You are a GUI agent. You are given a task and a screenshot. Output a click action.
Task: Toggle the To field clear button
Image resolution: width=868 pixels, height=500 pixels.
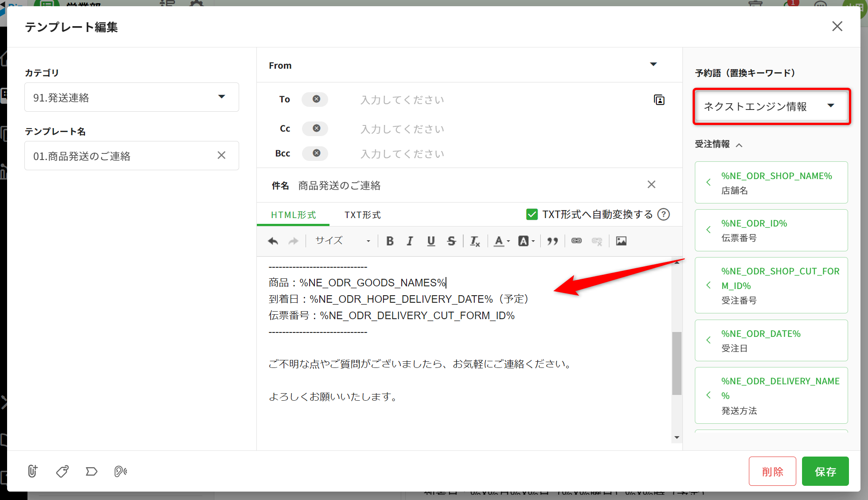[x=316, y=99]
